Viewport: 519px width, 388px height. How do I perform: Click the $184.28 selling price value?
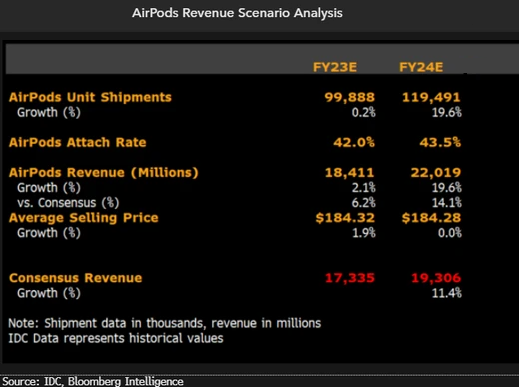pos(431,218)
